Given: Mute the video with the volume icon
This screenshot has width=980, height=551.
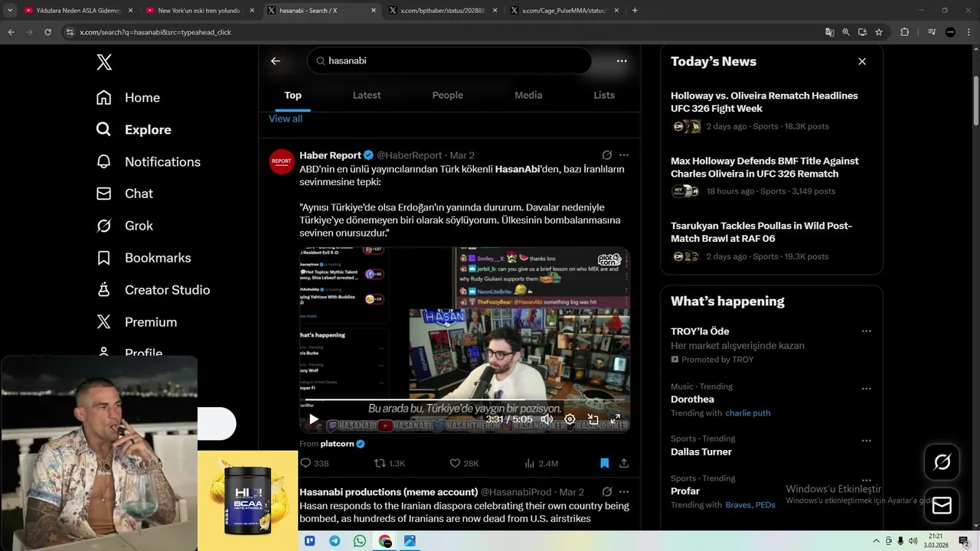Looking at the screenshot, I should pyautogui.click(x=547, y=419).
